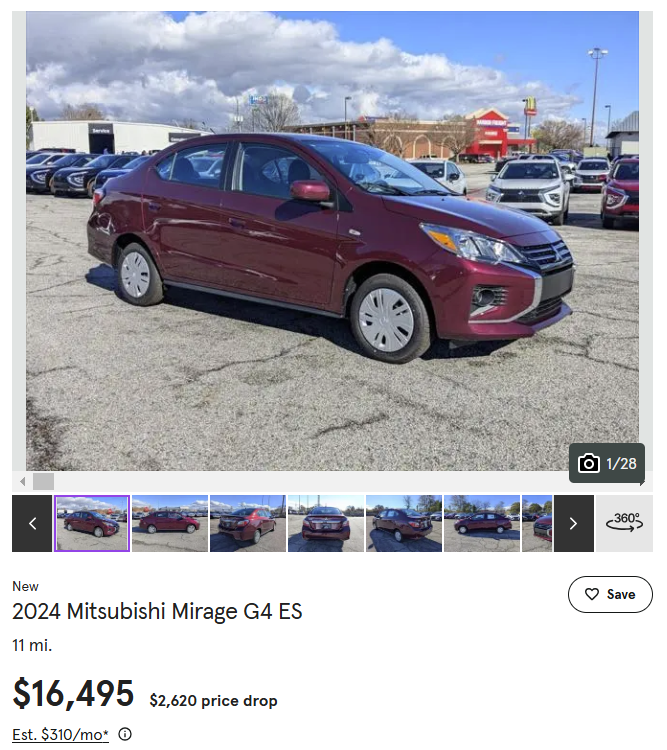The image size is (667, 750).
Task: Select the fifth rear-left thumbnail
Action: pyautogui.click(x=404, y=523)
